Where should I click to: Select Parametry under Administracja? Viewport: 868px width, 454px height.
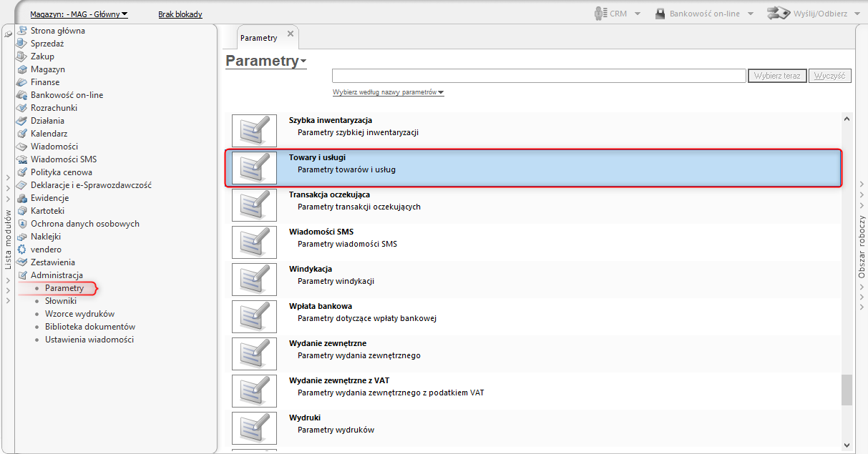(x=64, y=288)
